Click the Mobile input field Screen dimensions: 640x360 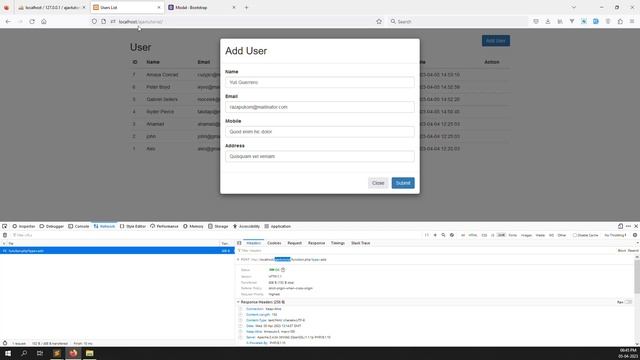320,132
